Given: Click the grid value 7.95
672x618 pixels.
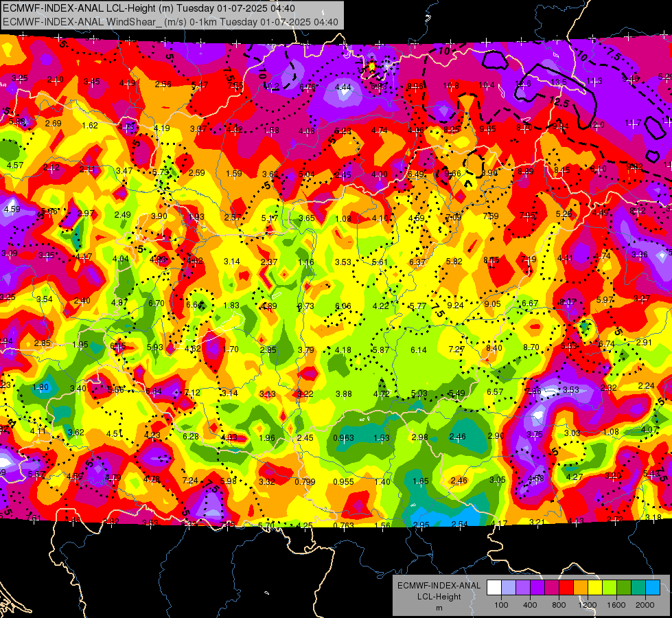Looking at the screenshot, I should [528, 215].
